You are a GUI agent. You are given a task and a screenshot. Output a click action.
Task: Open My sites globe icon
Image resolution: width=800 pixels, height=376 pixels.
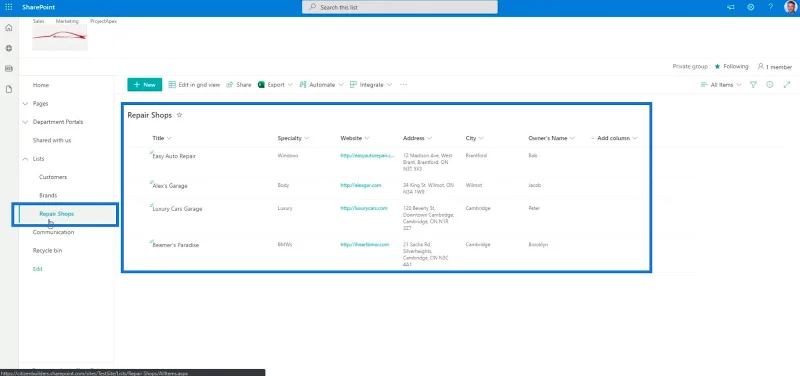[x=9, y=48]
